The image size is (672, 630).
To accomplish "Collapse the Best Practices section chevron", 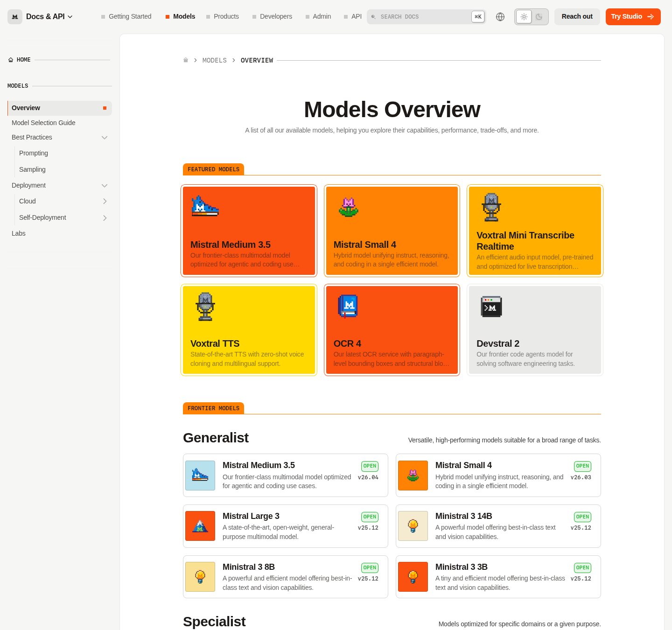I will (105, 138).
